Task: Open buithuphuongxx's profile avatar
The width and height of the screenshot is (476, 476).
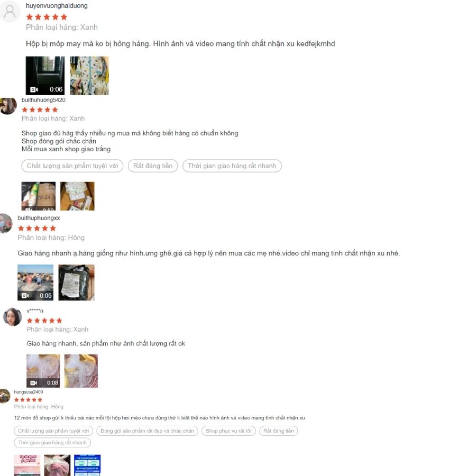Action: [6, 223]
